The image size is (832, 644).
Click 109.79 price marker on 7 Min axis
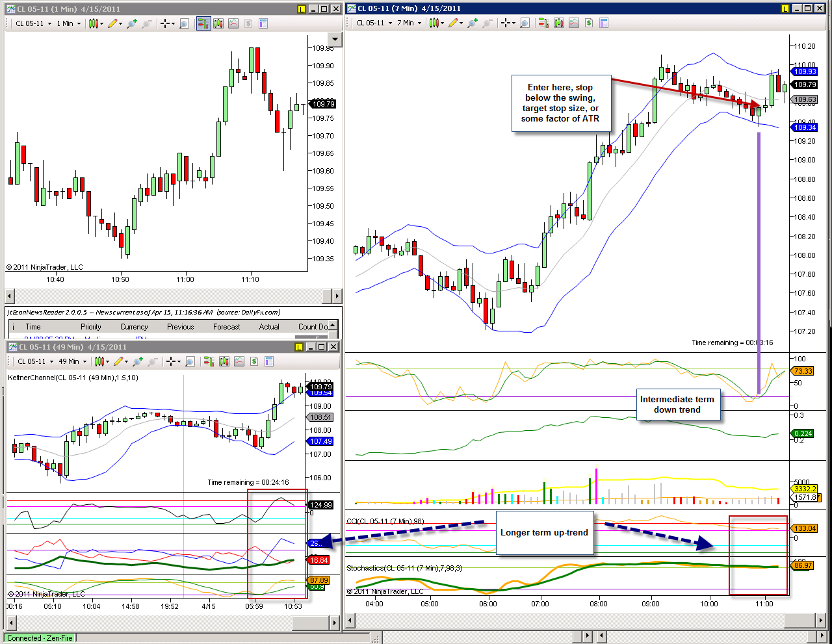point(805,84)
